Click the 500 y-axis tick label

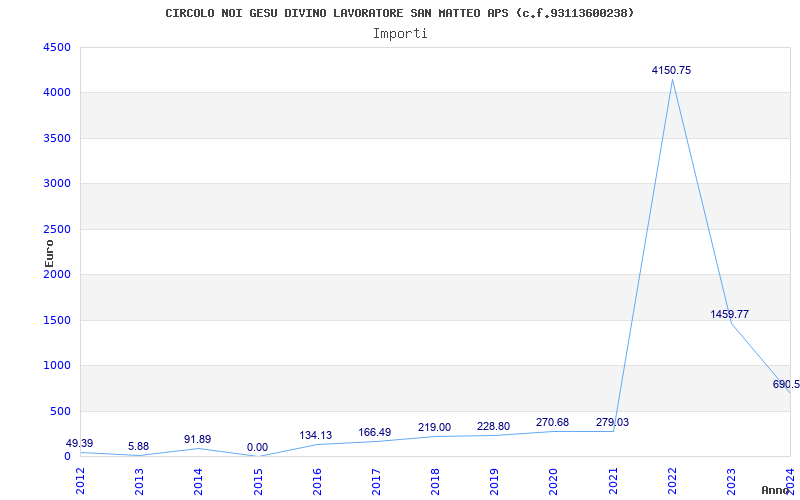point(60,411)
